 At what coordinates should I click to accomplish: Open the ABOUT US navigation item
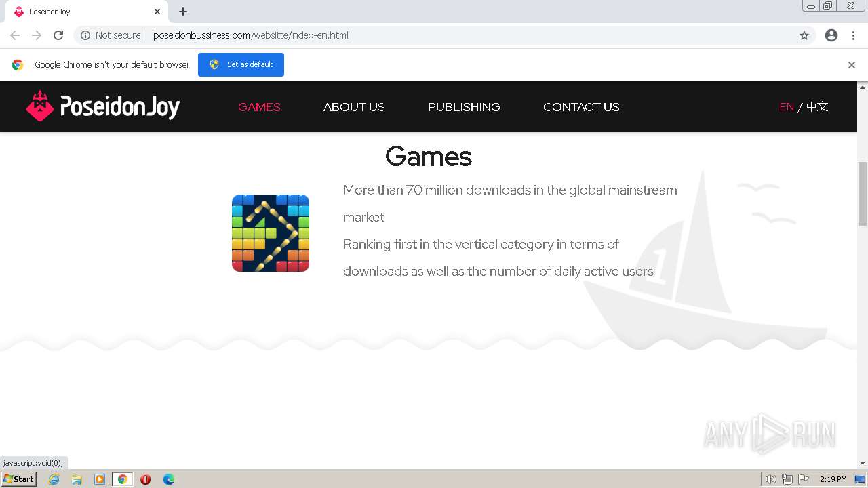tap(354, 107)
